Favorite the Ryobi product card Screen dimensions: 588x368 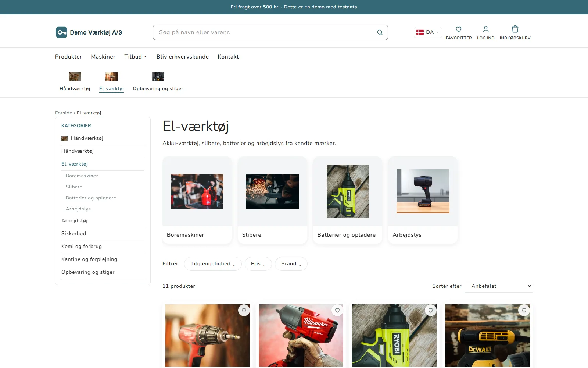(431, 310)
